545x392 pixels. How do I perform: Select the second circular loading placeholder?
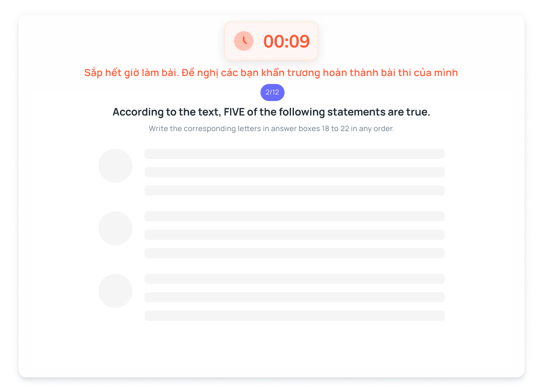pyautogui.click(x=116, y=228)
